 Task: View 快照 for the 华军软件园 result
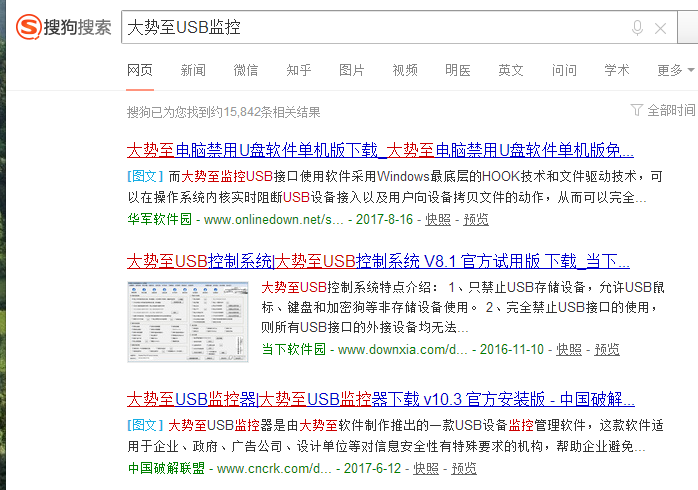coord(438,219)
